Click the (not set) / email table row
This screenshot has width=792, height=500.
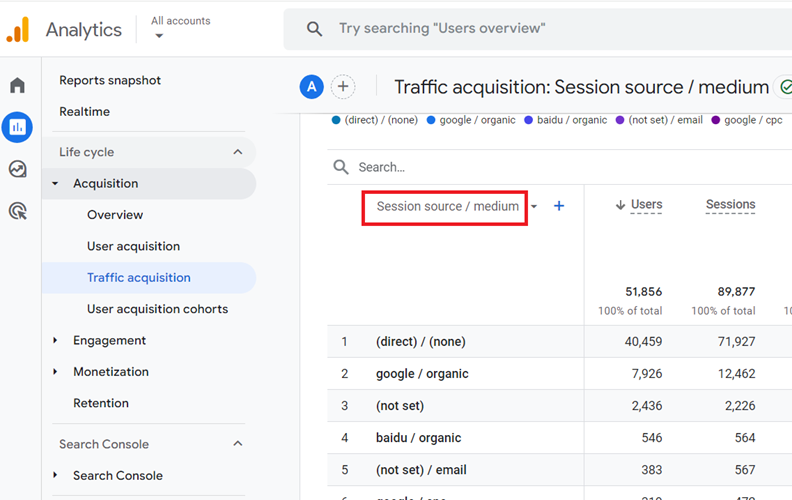pyautogui.click(x=560, y=470)
